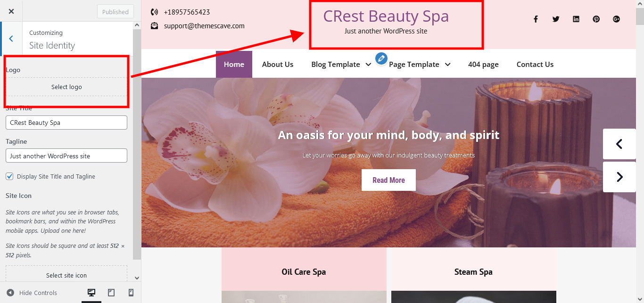Image resolution: width=644 pixels, height=303 pixels.
Task: Click the blue pencil edit shortcut icon
Action: [x=381, y=58]
